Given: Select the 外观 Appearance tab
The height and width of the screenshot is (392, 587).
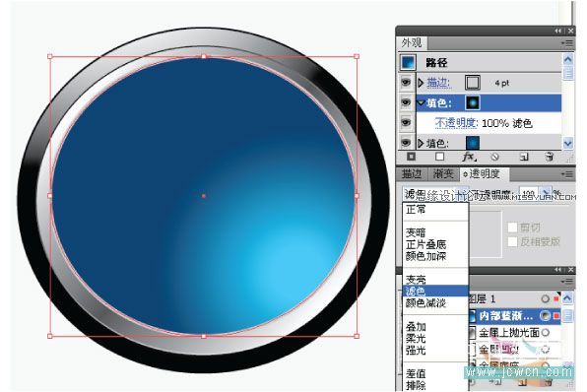Looking at the screenshot, I should point(412,43).
